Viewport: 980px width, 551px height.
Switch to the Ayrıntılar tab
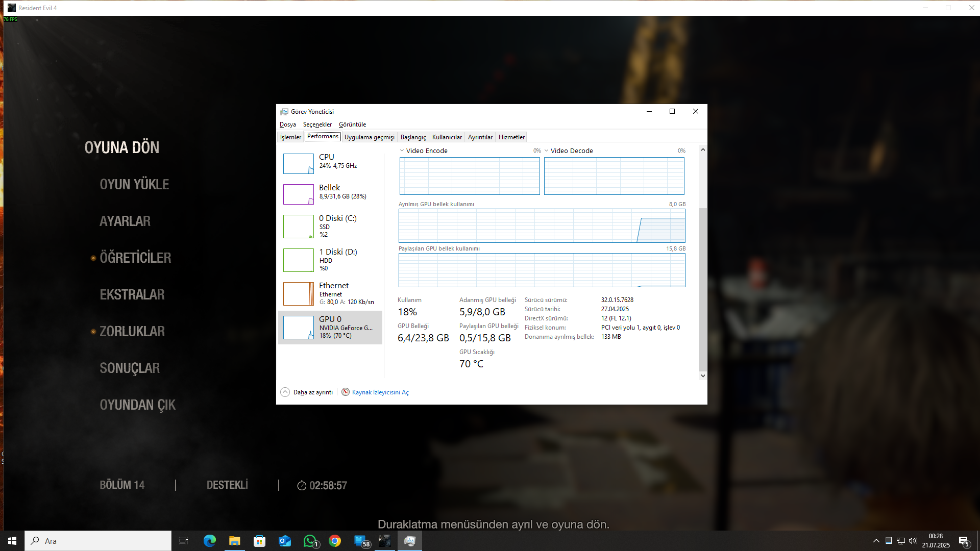coord(480,137)
